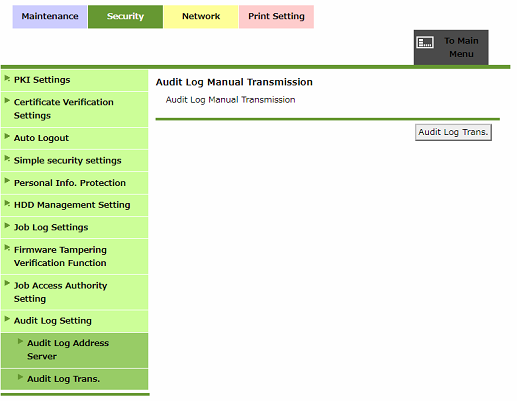Expand Personal Info. Protection arrow

[7, 181]
